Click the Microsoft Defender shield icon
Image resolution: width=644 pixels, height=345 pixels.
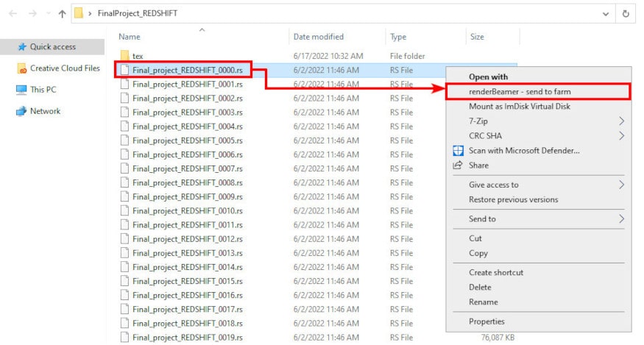(458, 151)
